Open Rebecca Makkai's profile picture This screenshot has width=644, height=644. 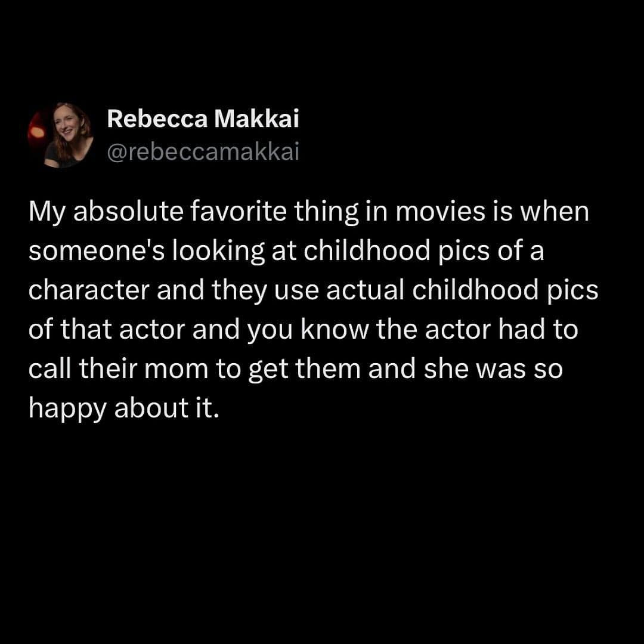(60, 135)
